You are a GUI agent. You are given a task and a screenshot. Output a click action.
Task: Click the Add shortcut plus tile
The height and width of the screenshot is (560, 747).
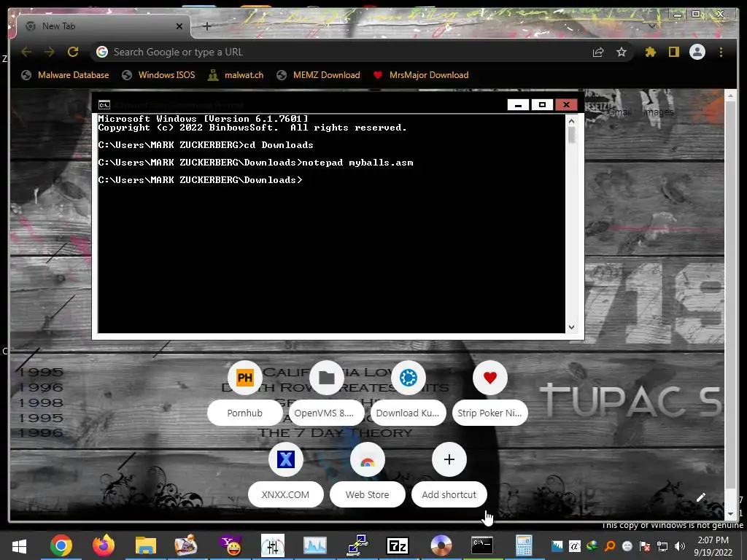(x=449, y=475)
